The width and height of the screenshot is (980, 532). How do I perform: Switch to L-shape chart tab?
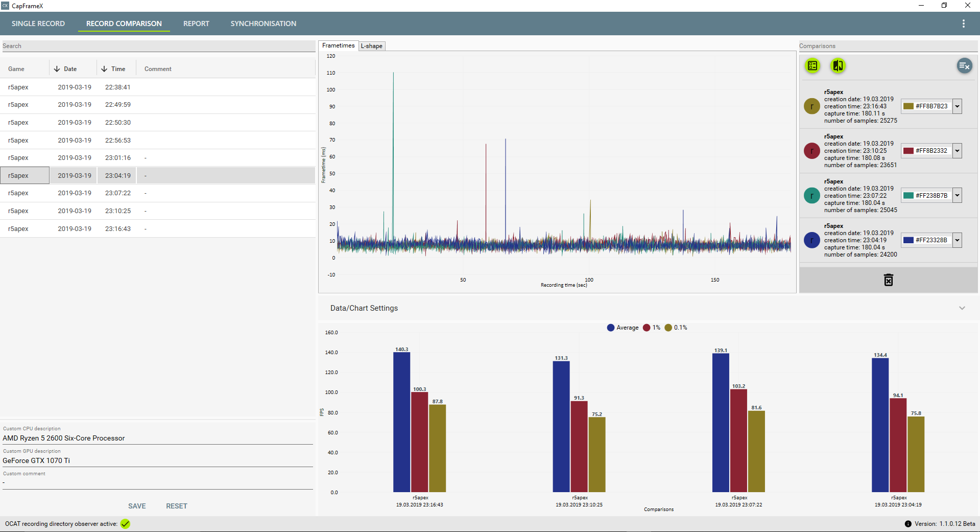(x=372, y=46)
